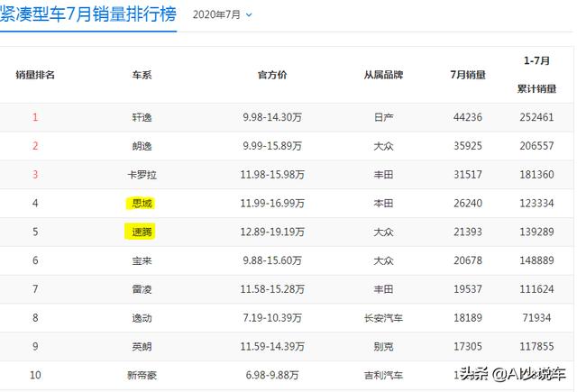The height and width of the screenshot is (392, 577).
Task: Click cumulative sales value 139289
Action: tap(536, 232)
